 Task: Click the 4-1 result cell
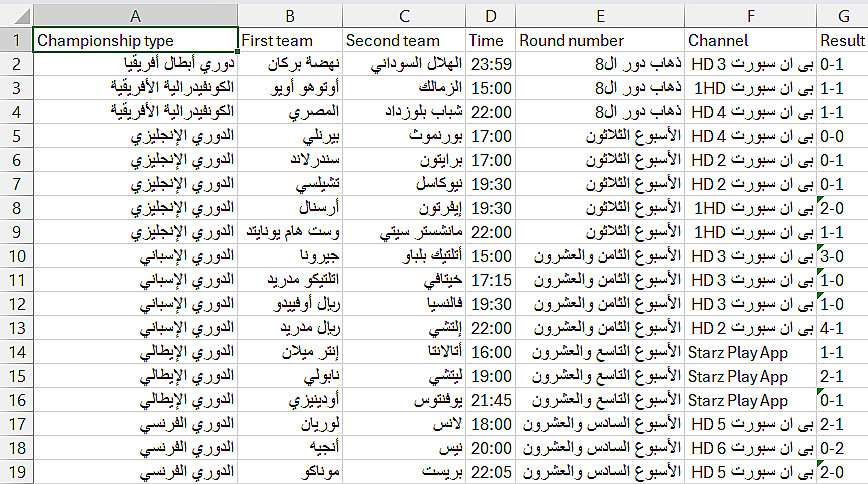tap(841, 328)
